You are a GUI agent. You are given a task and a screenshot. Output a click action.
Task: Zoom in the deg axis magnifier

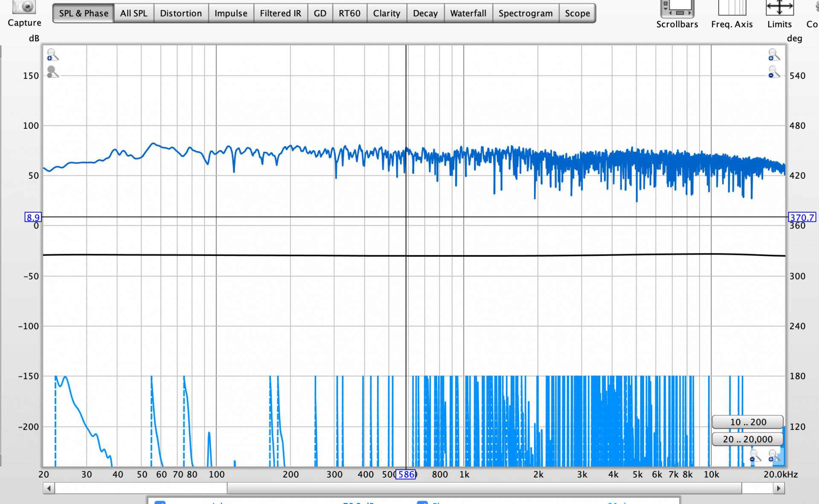click(773, 55)
